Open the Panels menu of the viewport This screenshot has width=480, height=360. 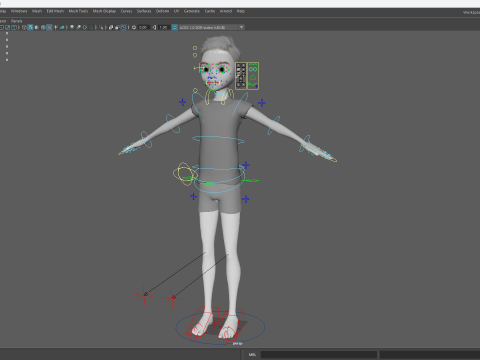16,21
